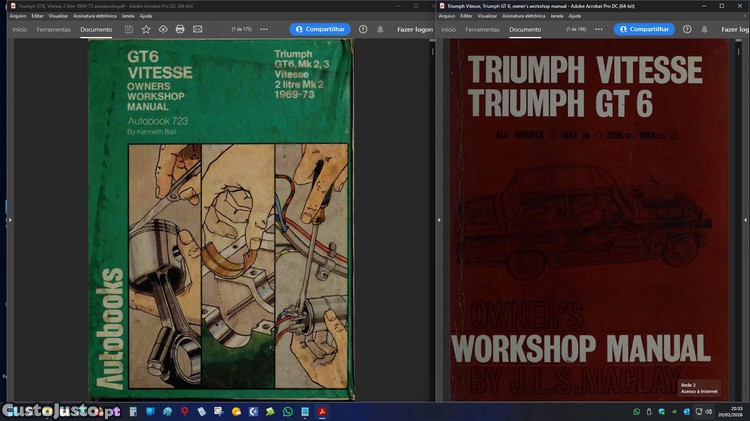Click page number field showing 1 de 173
Image resolution: width=750 pixels, height=421 pixels.
241,29
